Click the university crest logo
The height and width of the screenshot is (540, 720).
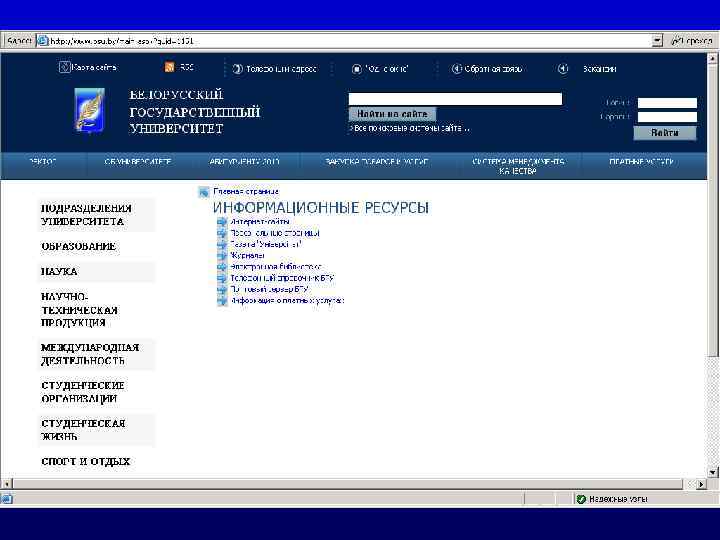pyautogui.click(x=90, y=110)
